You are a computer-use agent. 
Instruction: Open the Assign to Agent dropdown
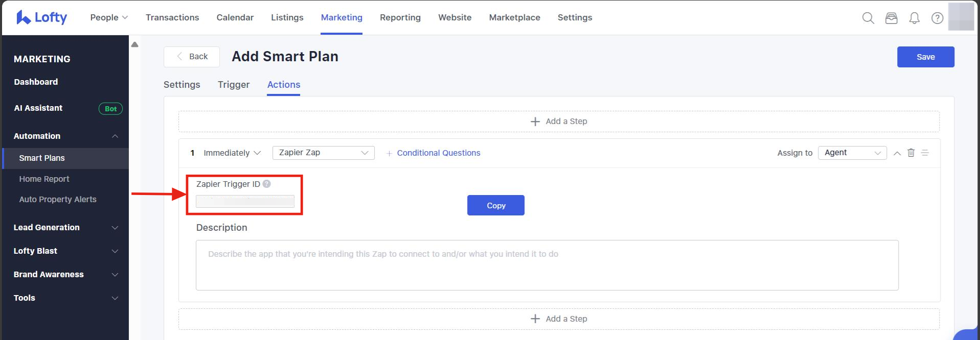coord(852,153)
